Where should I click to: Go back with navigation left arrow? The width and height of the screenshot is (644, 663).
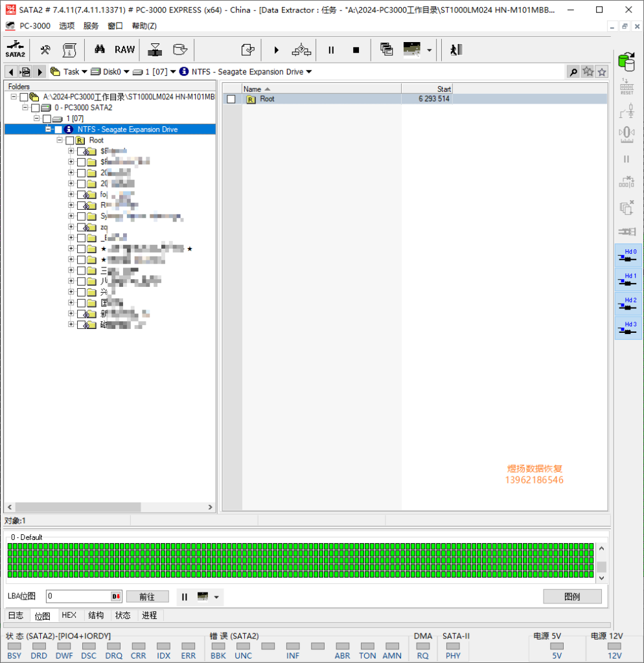point(12,72)
